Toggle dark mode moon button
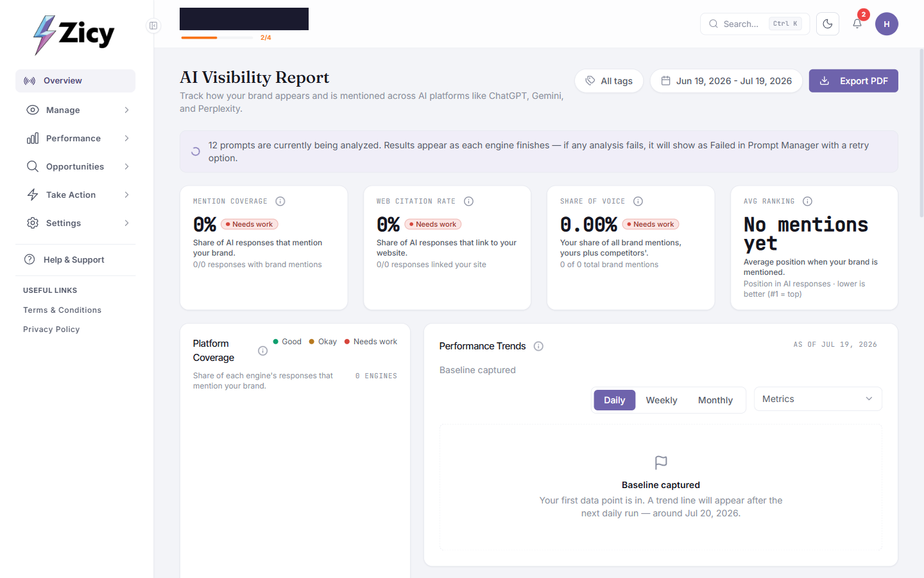 coord(828,24)
